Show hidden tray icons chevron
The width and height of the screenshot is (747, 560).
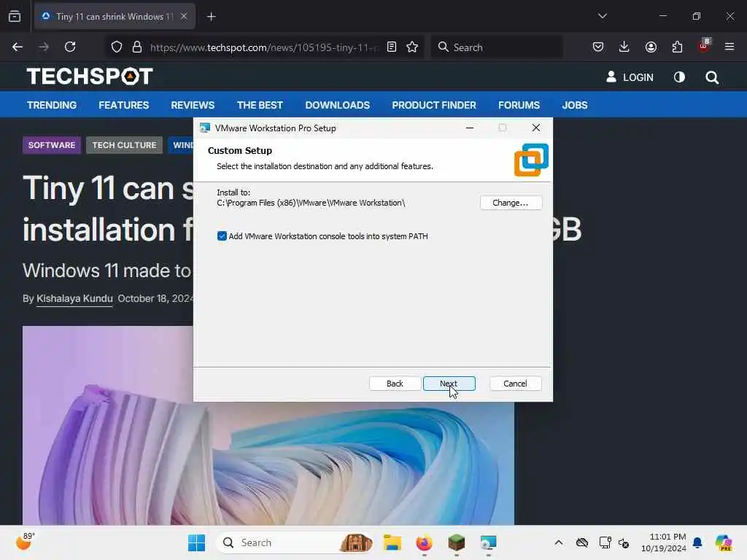[559, 542]
